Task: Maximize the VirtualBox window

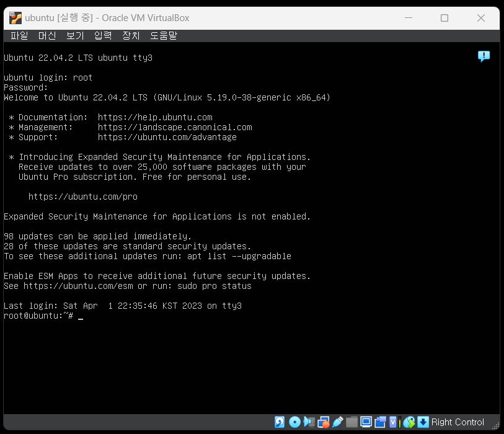Action: click(x=444, y=18)
